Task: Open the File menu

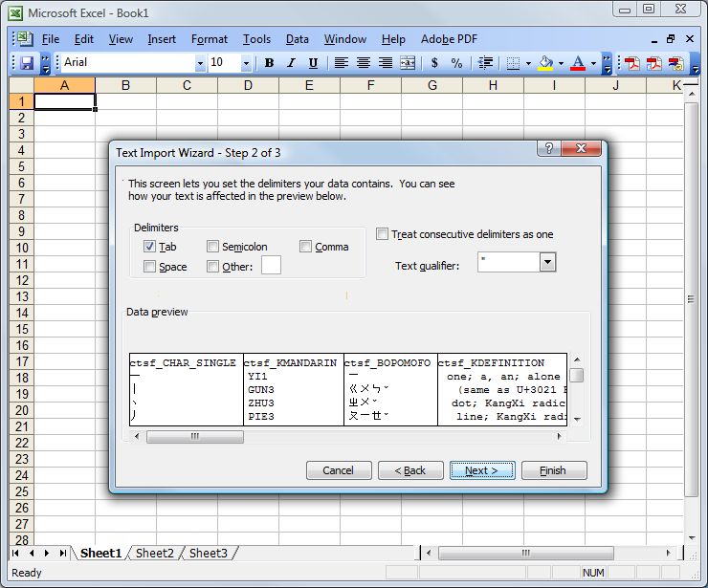Action: pyautogui.click(x=51, y=39)
